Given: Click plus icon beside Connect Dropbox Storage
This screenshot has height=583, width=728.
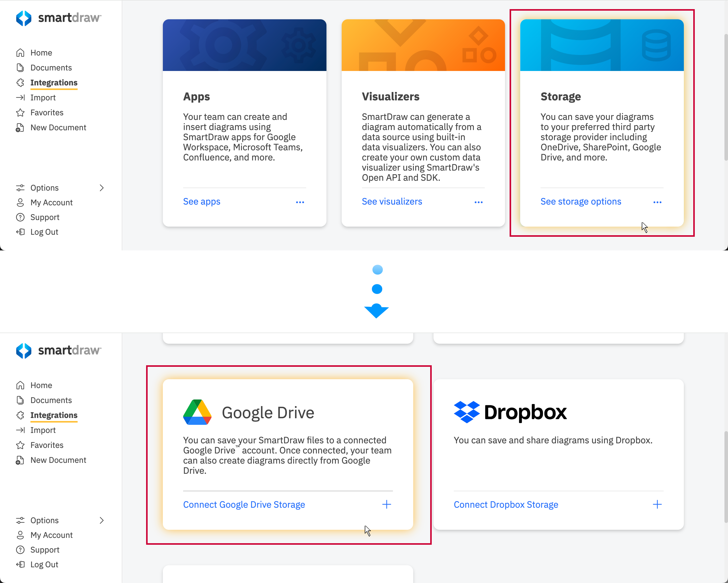Looking at the screenshot, I should click(657, 504).
